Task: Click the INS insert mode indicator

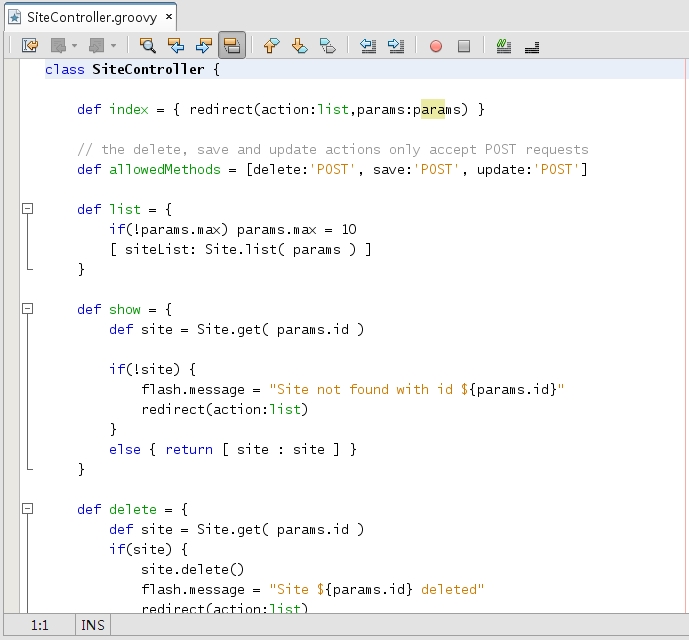Action: tap(93, 625)
